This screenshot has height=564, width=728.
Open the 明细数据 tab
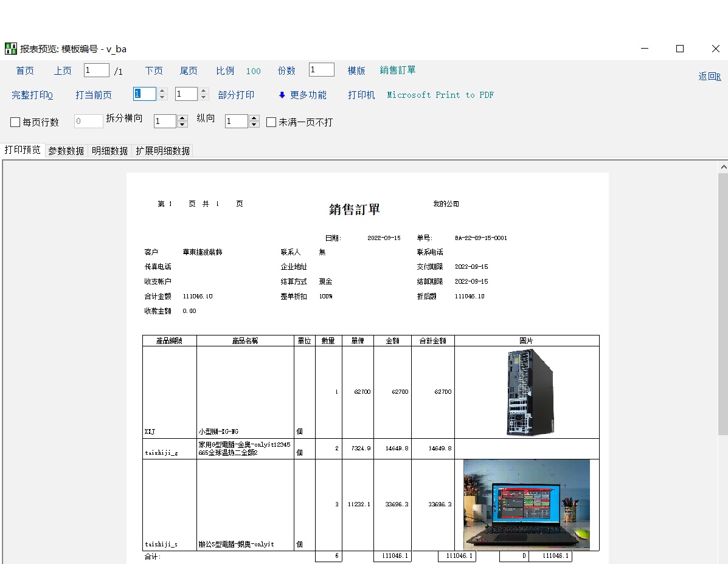coord(109,151)
